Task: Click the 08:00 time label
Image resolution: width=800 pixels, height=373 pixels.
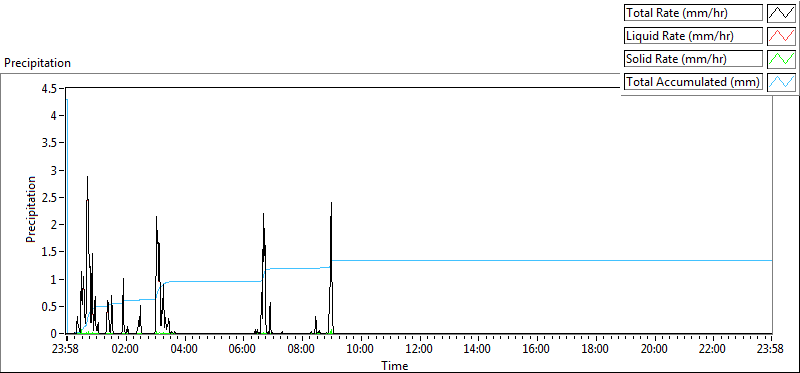Action: coord(302,350)
